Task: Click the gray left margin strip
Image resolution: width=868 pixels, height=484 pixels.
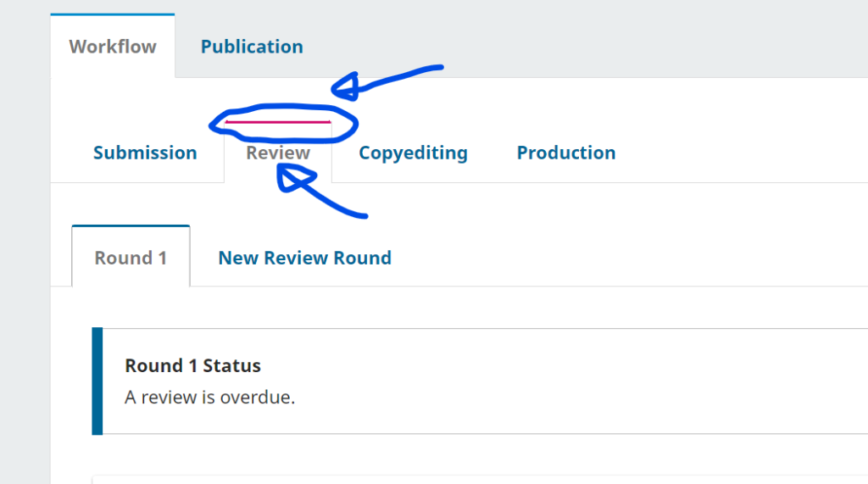Action: [25, 249]
